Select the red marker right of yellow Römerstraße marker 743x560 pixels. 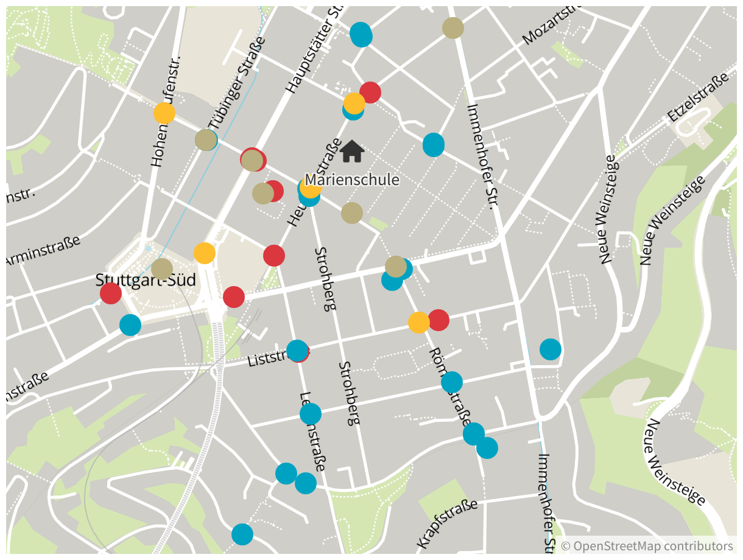tap(438, 320)
